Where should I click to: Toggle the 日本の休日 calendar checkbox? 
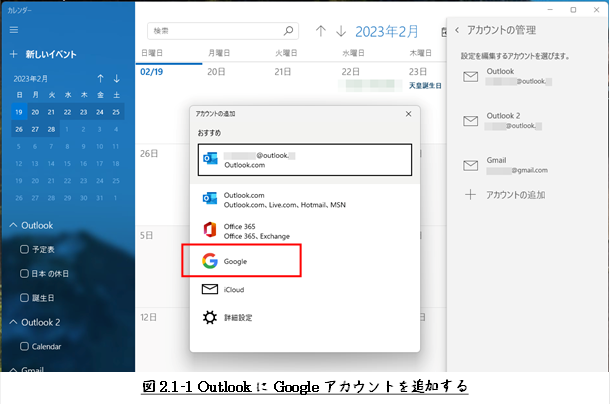[24, 274]
